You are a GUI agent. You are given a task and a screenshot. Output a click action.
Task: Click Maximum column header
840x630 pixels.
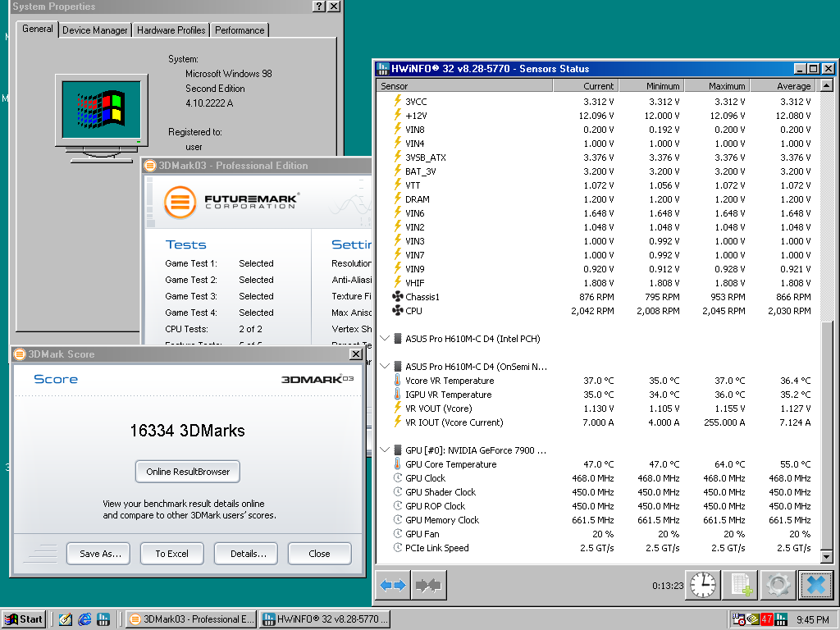(x=717, y=85)
